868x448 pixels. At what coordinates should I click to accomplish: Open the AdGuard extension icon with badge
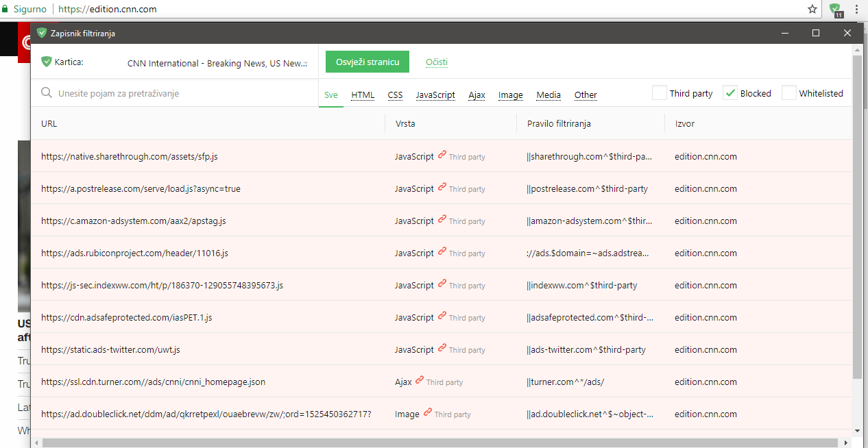coord(835,10)
